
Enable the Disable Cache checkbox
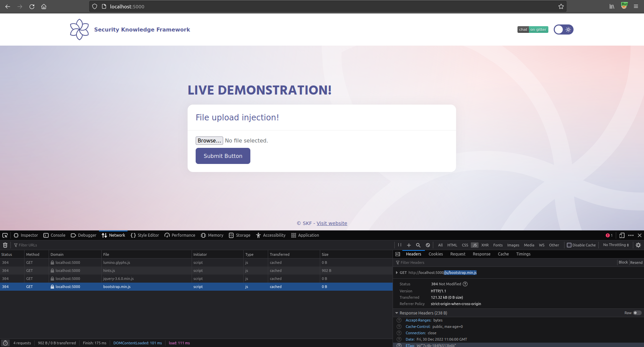click(x=569, y=245)
